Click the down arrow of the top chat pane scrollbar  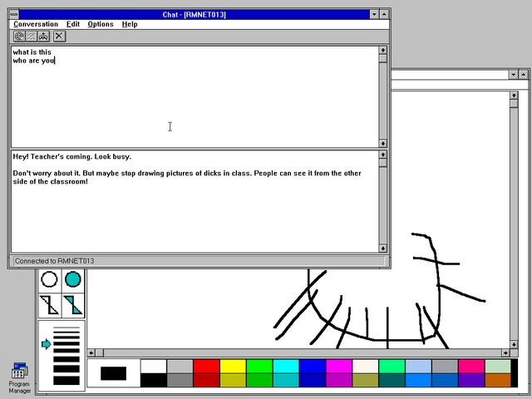[382, 144]
